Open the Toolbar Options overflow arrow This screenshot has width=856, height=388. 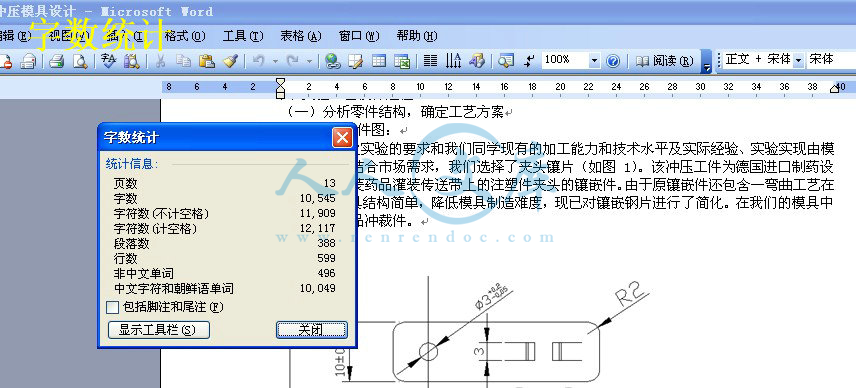point(706,61)
